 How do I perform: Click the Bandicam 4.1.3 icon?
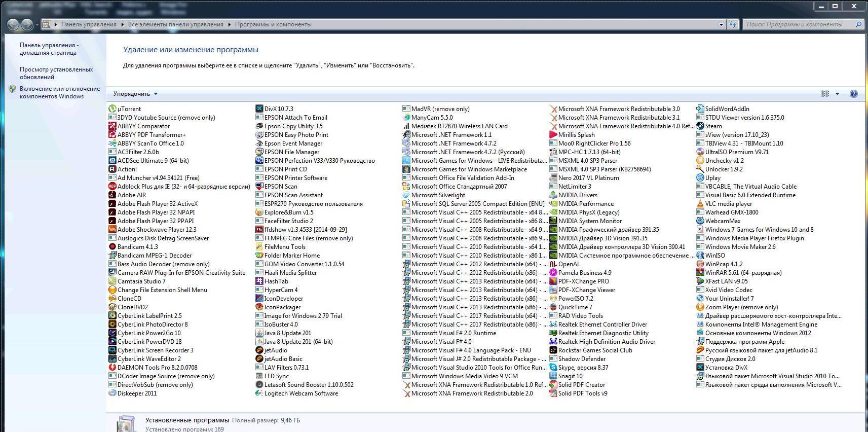tap(112, 246)
